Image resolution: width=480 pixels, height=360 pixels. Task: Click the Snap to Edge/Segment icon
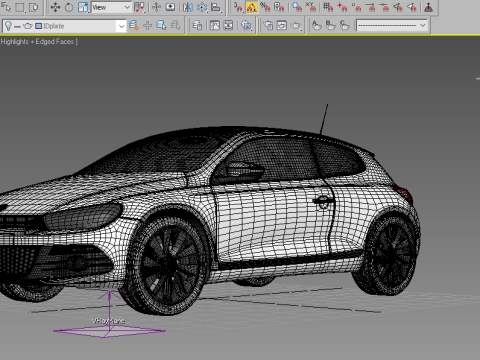click(x=398, y=7)
